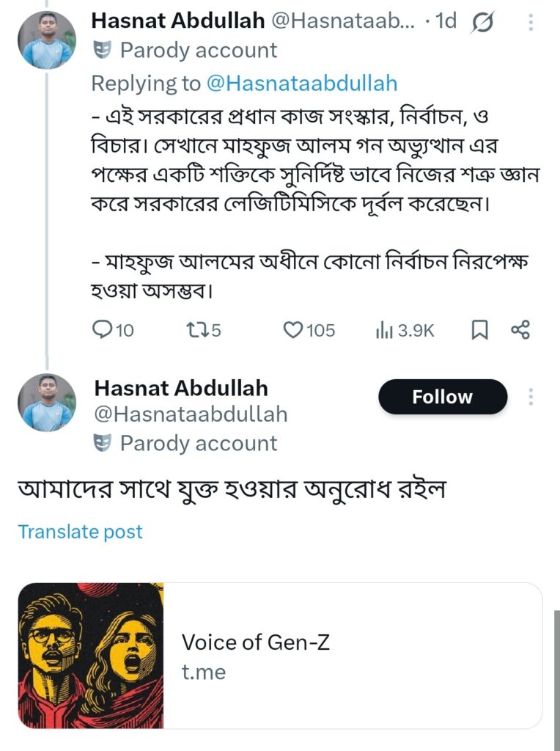This screenshot has height=751, width=560.
Task: Like the reply via heart icon
Action: [x=294, y=331]
